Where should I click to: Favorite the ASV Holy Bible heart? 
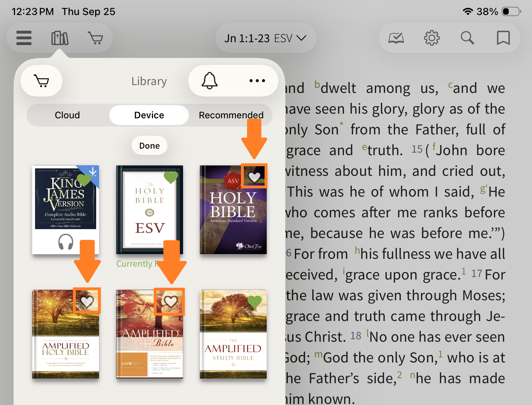pyautogui.click(x=254, y=176)
